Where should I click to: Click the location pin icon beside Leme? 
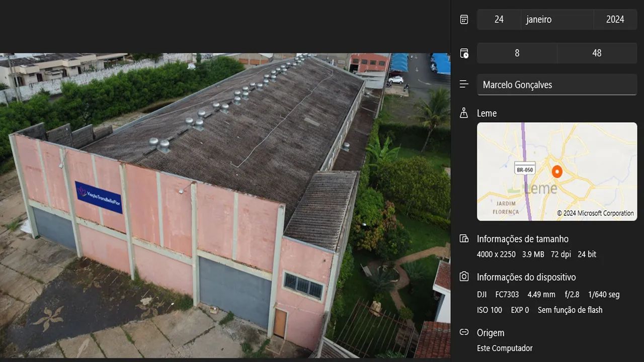click(464, 113)
